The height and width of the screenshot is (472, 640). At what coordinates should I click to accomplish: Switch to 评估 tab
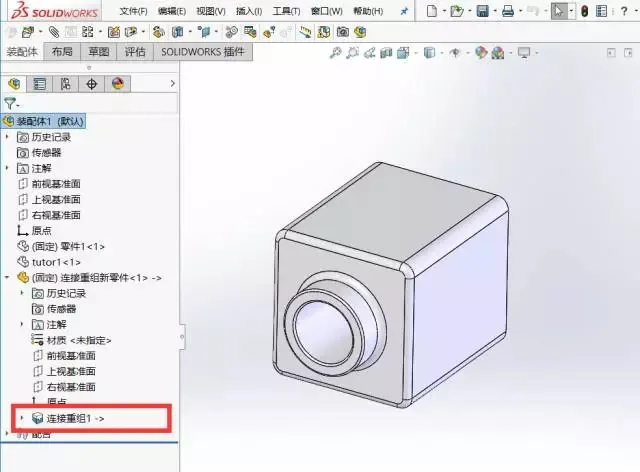(135, 52)
